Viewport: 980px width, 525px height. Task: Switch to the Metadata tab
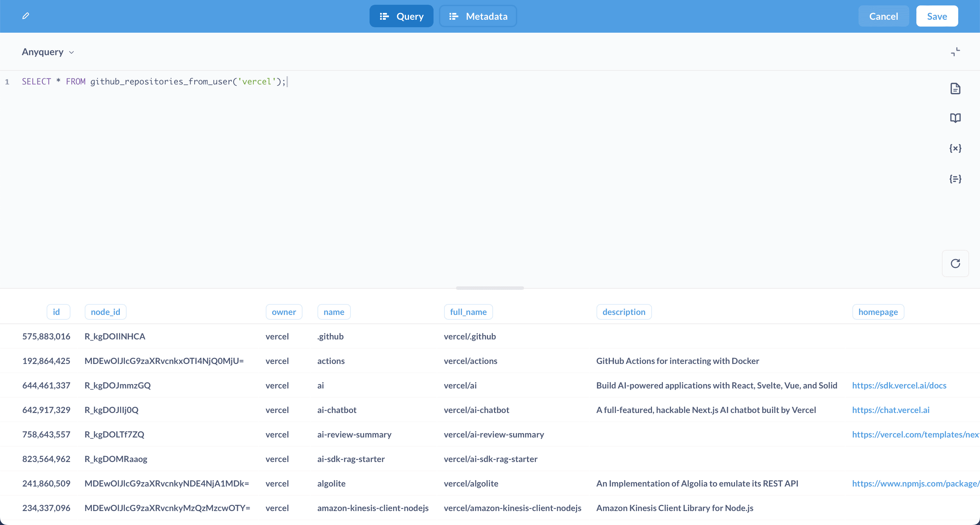[478, 16]
